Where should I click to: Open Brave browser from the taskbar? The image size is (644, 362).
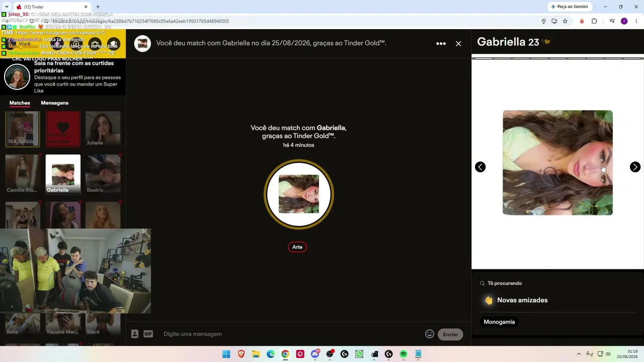click(x=241, y=354)
